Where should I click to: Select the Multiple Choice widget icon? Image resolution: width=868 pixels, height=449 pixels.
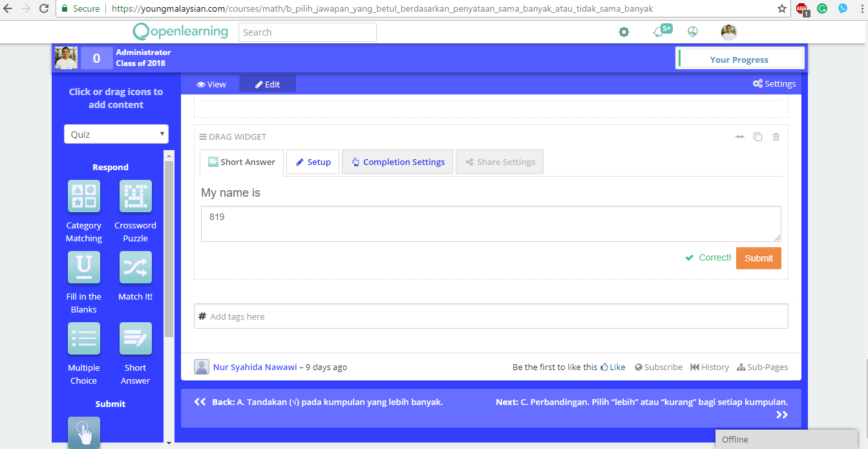(83, 338)
